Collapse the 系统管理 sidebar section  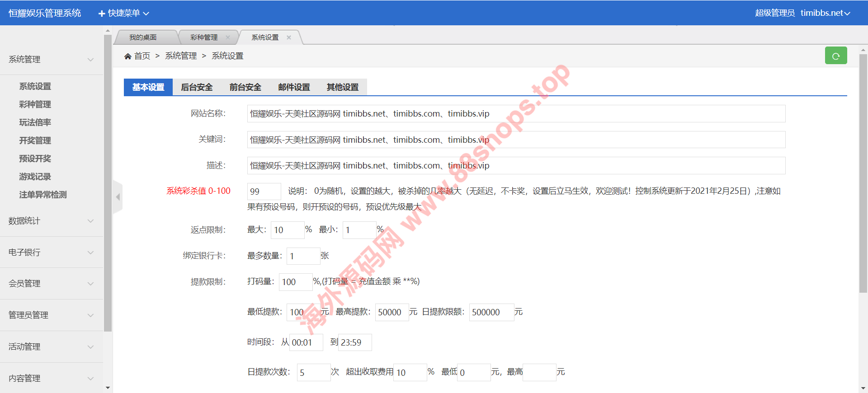[x=51, y=60]
